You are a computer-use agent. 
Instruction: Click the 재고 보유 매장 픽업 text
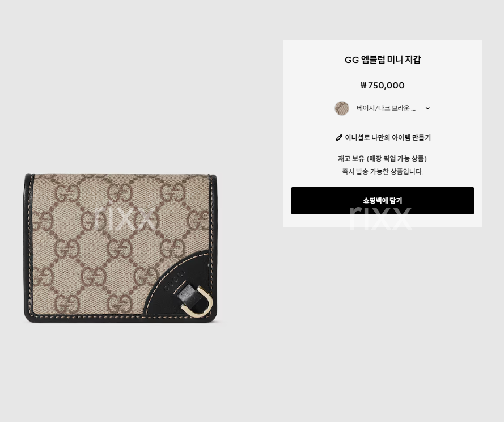click(383, 159)
